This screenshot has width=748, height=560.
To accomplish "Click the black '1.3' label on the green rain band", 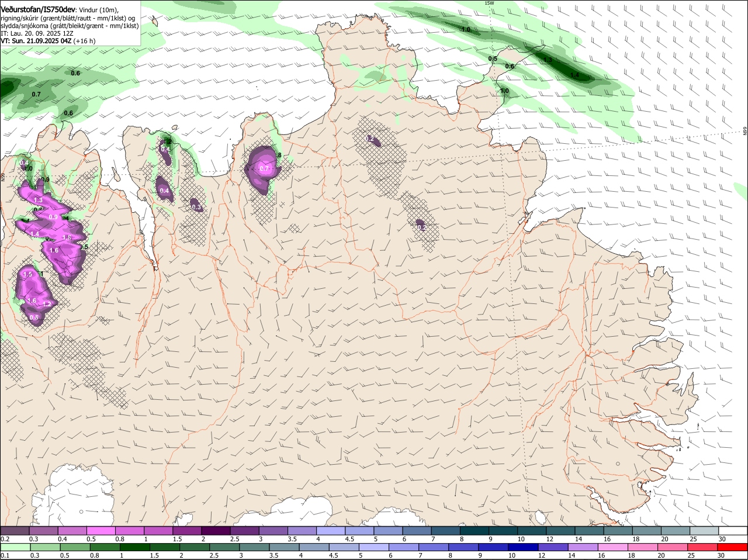I will click(548, 60).
